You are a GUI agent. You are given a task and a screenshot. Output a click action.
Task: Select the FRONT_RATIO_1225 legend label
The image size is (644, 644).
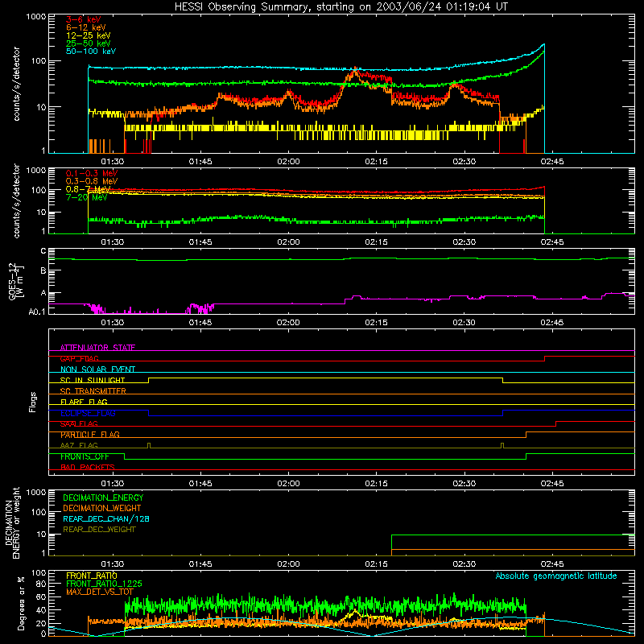[104, 584]
